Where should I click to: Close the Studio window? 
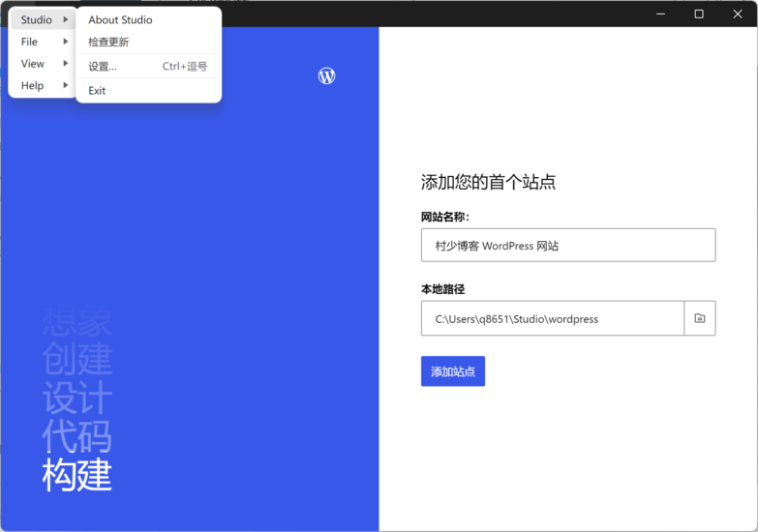[x=737, y=14]
